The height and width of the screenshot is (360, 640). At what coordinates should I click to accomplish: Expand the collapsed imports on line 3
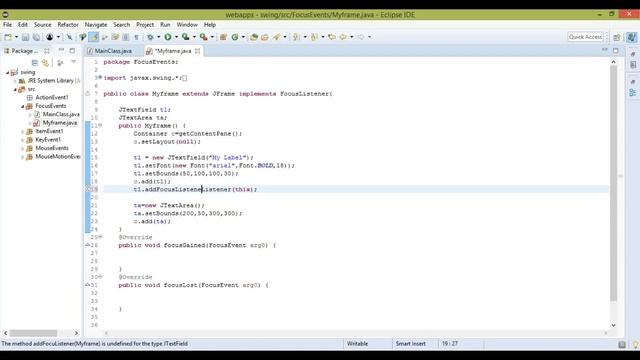pos(100,77)
